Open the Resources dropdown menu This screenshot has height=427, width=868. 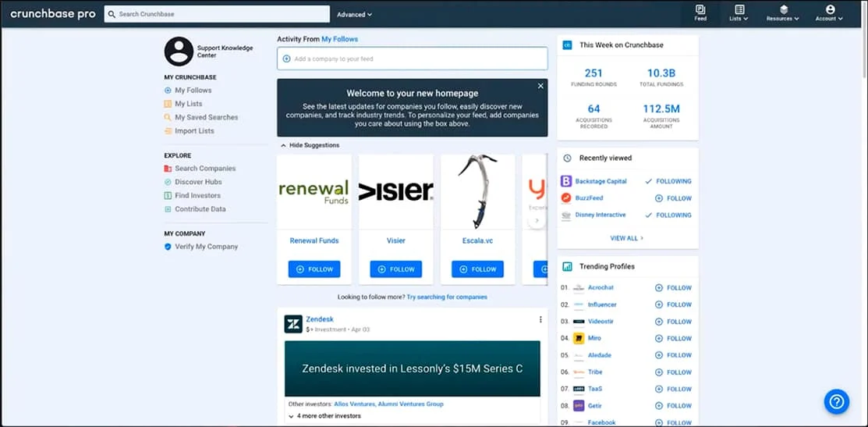tap(783, 12)
